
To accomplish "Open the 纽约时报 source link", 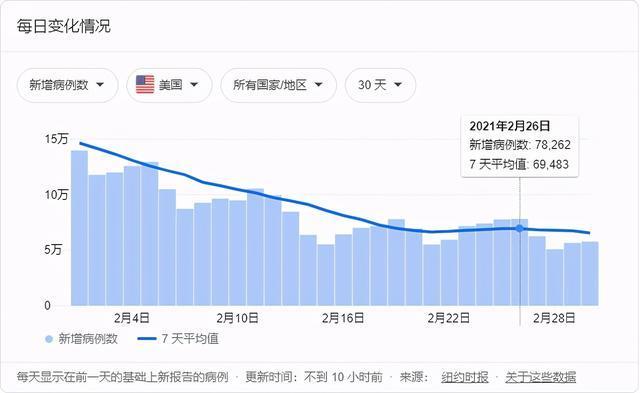I will (x=464, y=377).
